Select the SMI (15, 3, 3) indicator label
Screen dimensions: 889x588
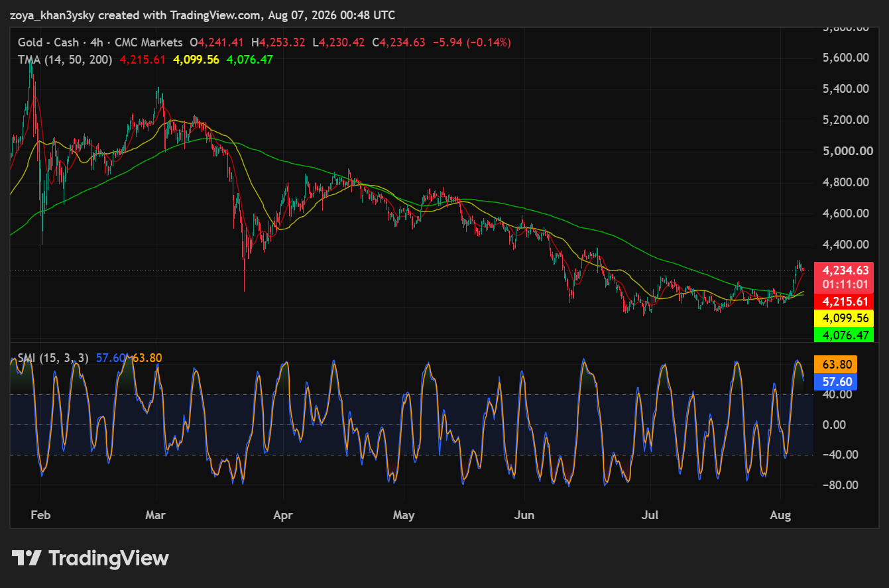click(x=54, y=358)
